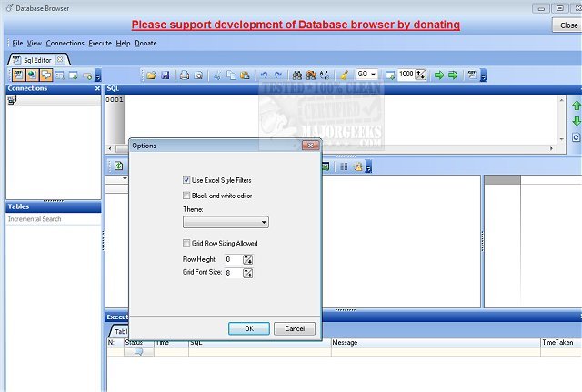Viewport: 582px width, 392px height.
Task: Print the SQL script
Action: 185,75
